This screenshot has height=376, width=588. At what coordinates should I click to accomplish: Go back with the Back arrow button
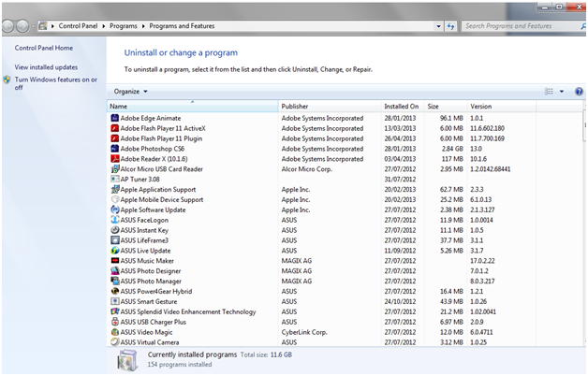coord(7,26)
